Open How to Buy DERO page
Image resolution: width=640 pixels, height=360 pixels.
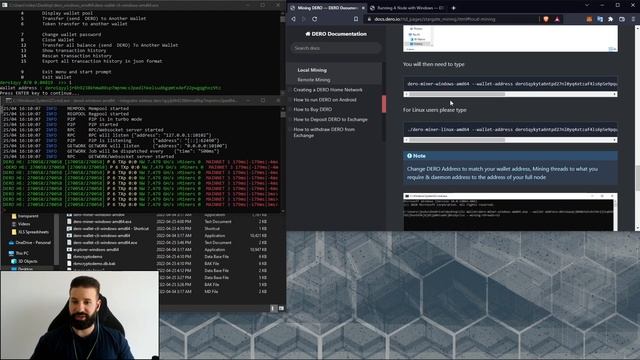[313, 109]
